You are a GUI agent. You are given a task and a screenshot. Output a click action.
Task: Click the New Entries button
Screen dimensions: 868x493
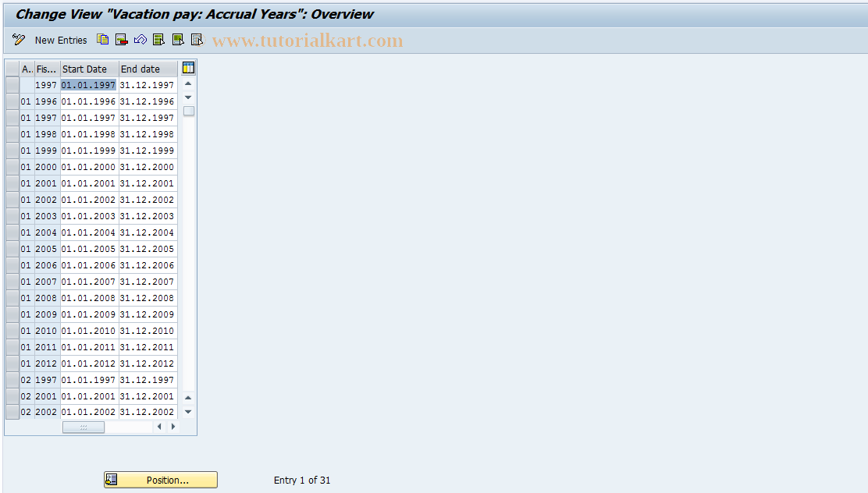coord(61,41)
